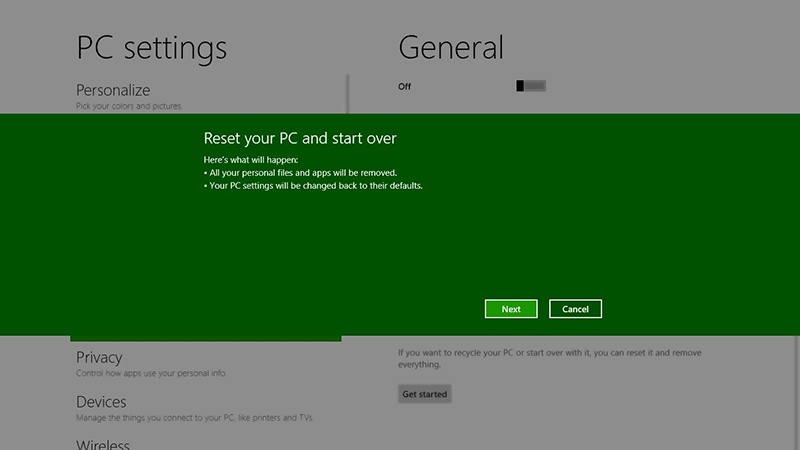Viewport: 800px width, 450px height.
Task: Click the 'Your PC settings will be changed' bullet
Action: 313,186
